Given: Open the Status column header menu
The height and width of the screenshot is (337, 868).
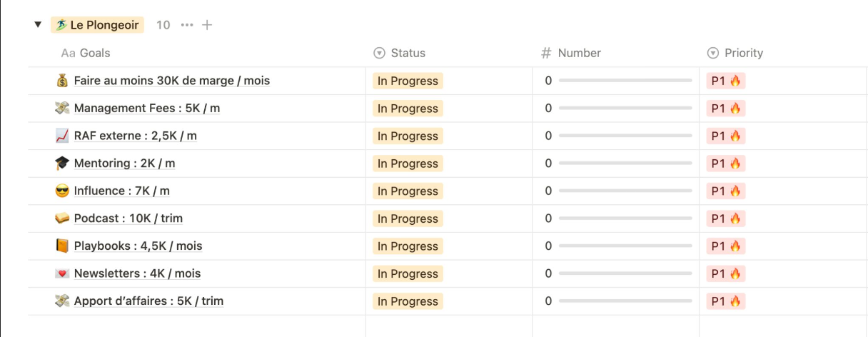Looking at the screenshot, I should 400,53.
